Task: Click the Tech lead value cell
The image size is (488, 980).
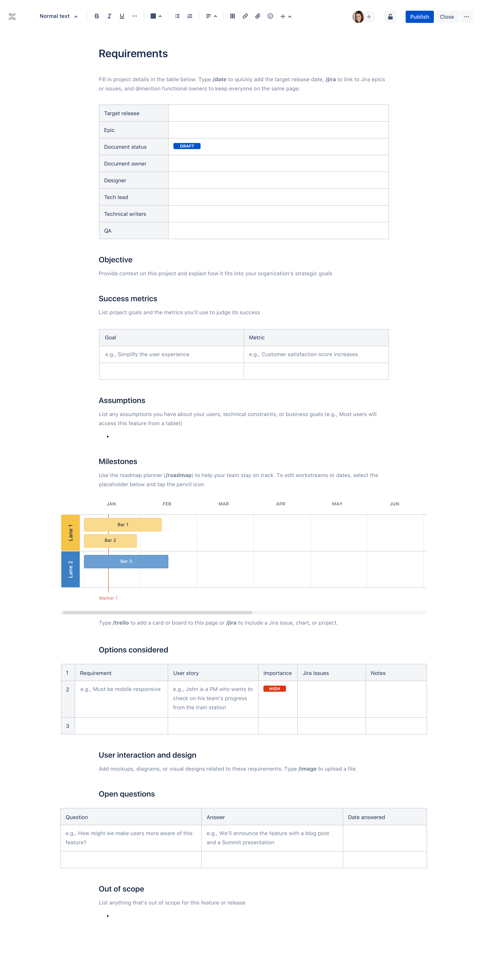Action: point(278,197)
